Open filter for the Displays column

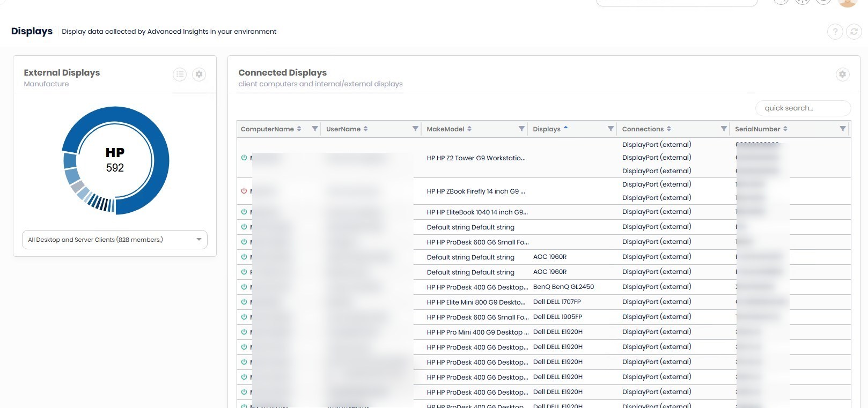coord(610,129)
